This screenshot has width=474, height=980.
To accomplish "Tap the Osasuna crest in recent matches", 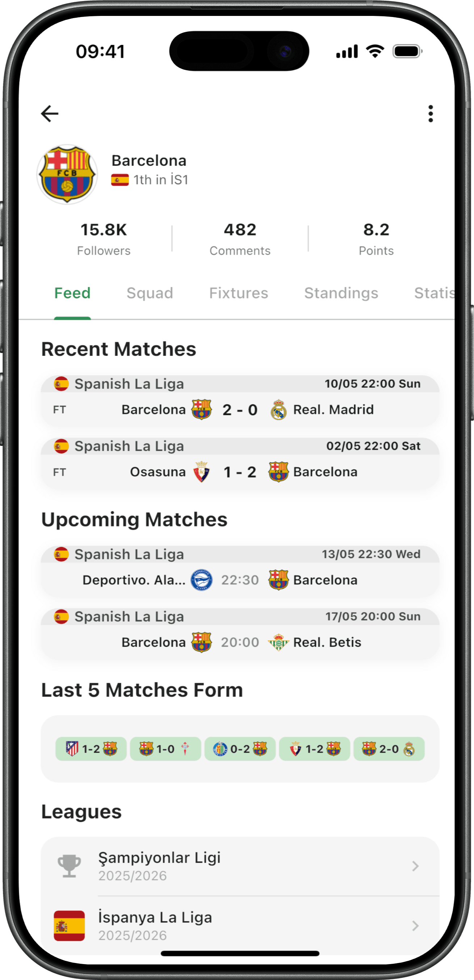I will 201,472.
